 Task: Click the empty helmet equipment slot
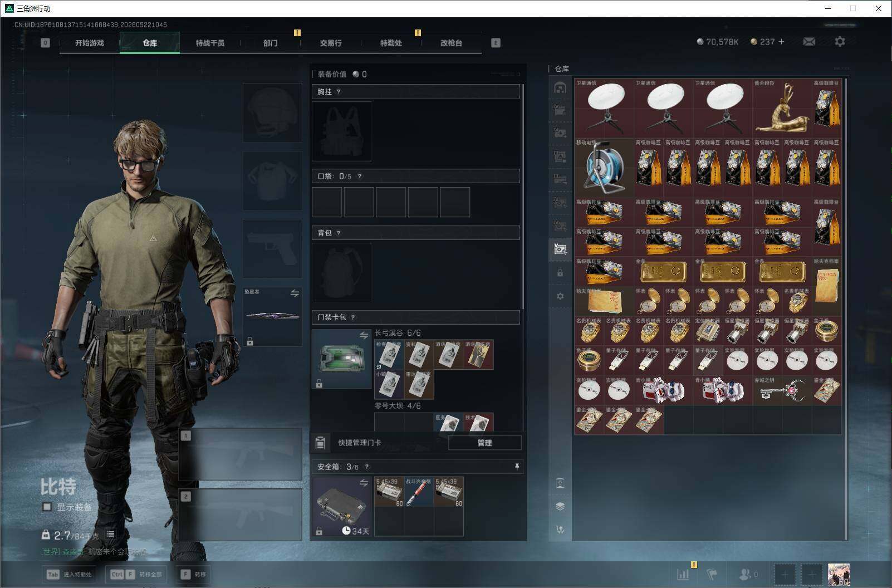click(x=272, y=112)
